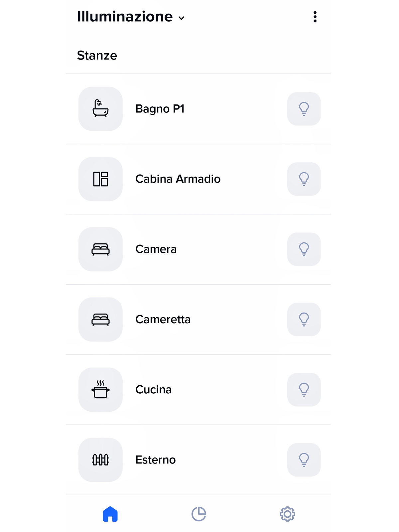
Task: Select the Cameretta room name
Action: (x=163, y=319)
